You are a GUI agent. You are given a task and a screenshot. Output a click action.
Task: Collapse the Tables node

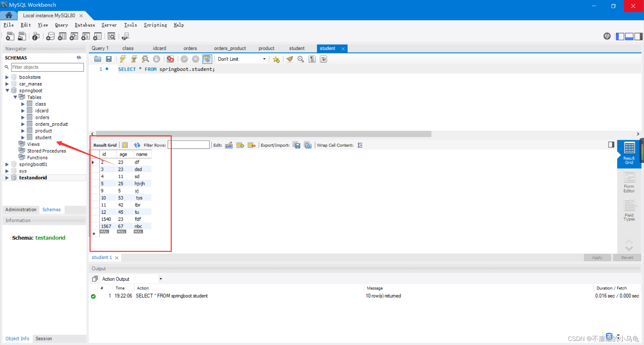15,97
